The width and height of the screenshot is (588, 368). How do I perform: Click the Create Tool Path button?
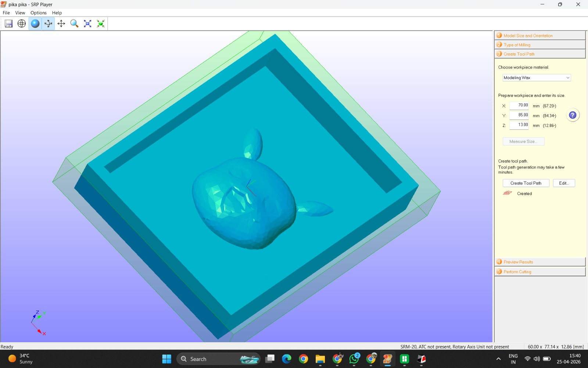[526, 183]
